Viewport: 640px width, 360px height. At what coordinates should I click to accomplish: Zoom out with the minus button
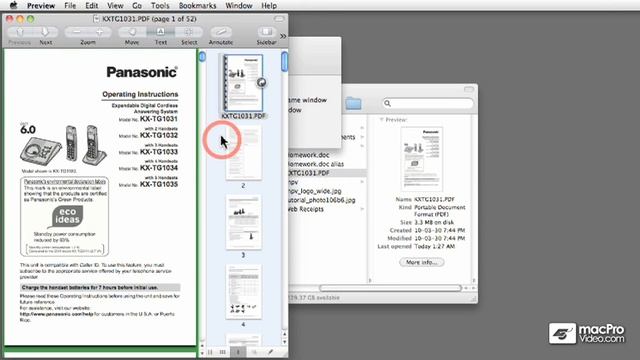pyautogui.click(x=77, y=32)
